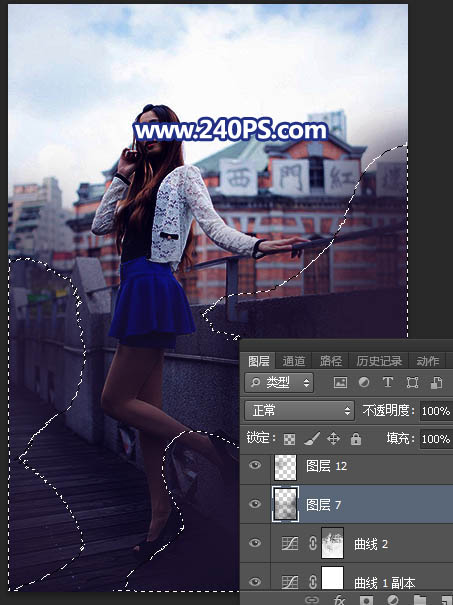Add a layer mask with the mask icon
The height and width of the screenshot is (605, 453).
(366, 600)
